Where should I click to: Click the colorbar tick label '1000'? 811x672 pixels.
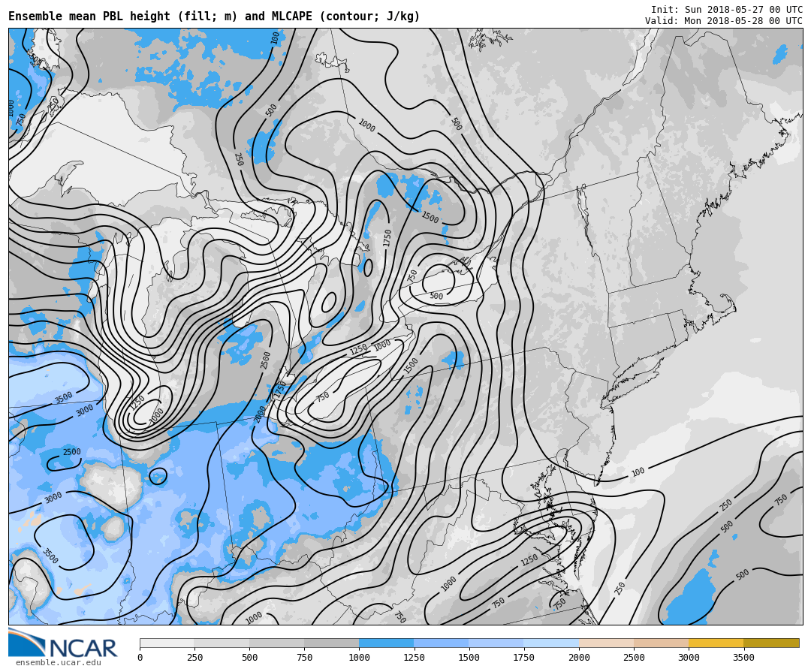pyautogui.click(x=360, y=658)
